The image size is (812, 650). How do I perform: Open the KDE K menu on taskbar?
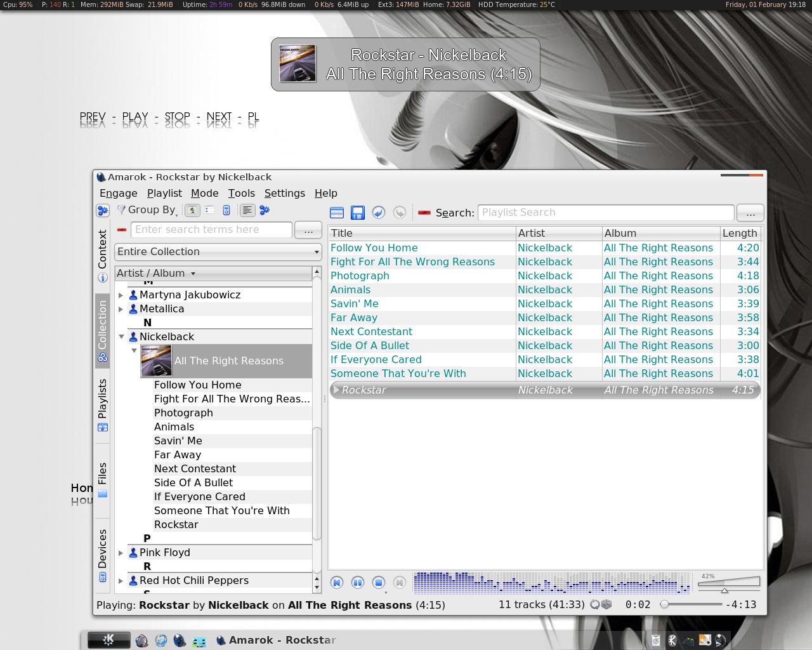[109, 640]
